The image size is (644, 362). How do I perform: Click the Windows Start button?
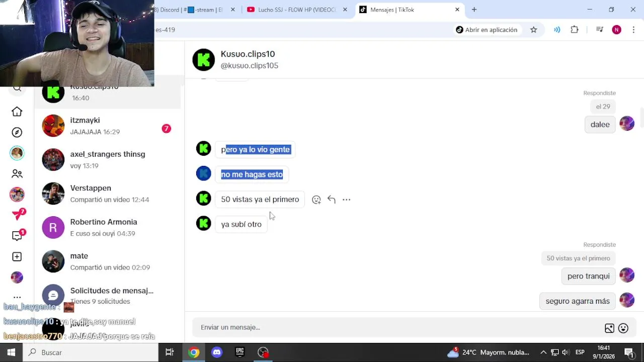11,352
